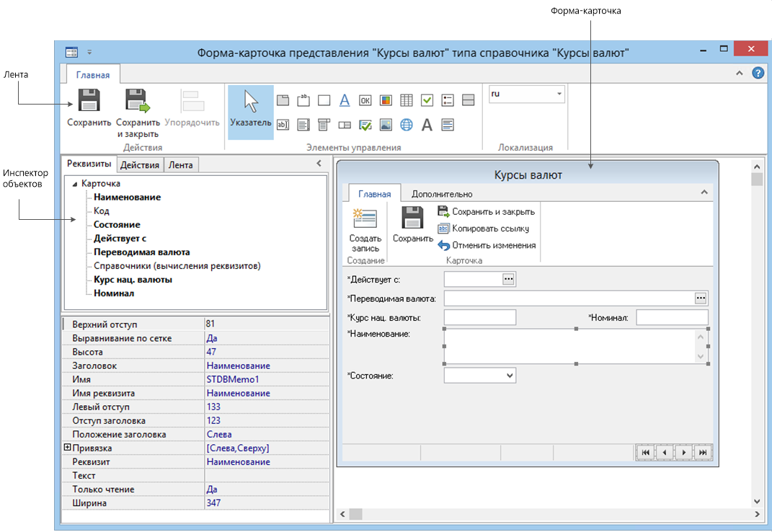This screenshot has width=772, height=532.
Task: Open the Дополнительно tab on the form card
Action: coord(442,194)
